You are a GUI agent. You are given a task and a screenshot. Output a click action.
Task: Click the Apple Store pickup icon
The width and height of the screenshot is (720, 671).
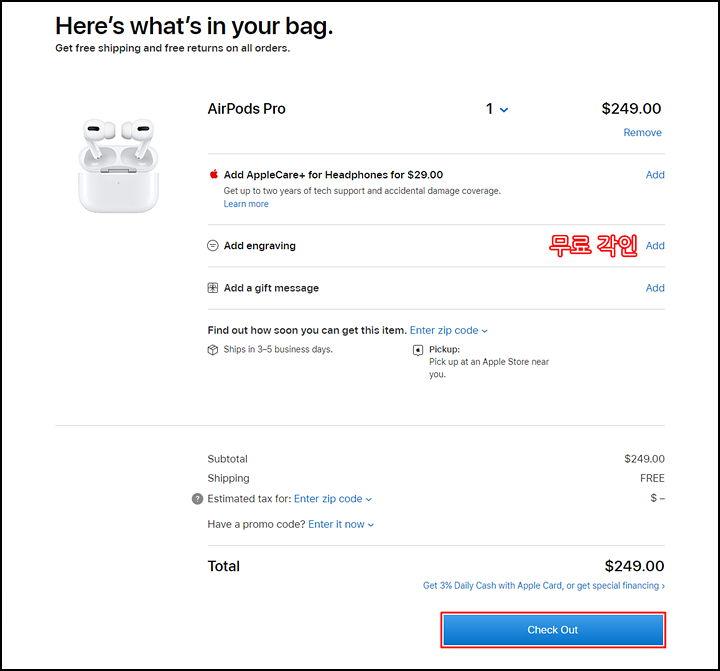[x=418, y=350]
